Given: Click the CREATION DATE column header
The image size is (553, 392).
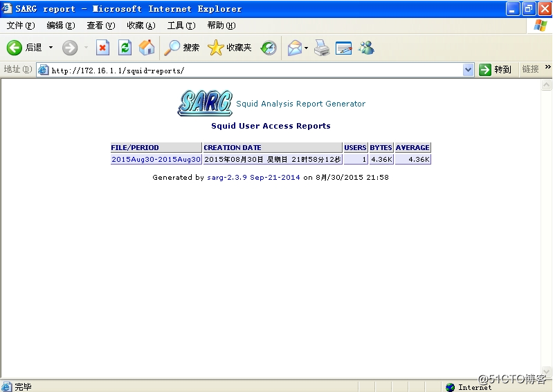Looking at the screenshot, I should [x=272, y=147].
